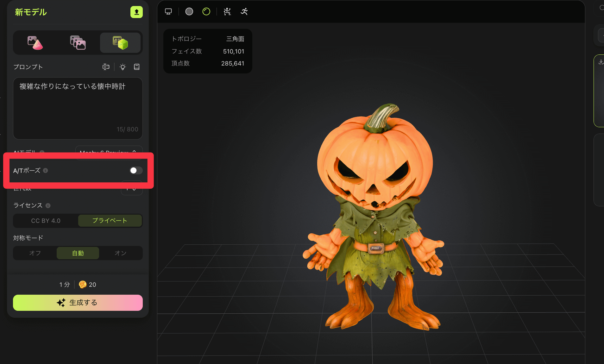Switch to the single image-to-3D mode

tap(35, 43)
